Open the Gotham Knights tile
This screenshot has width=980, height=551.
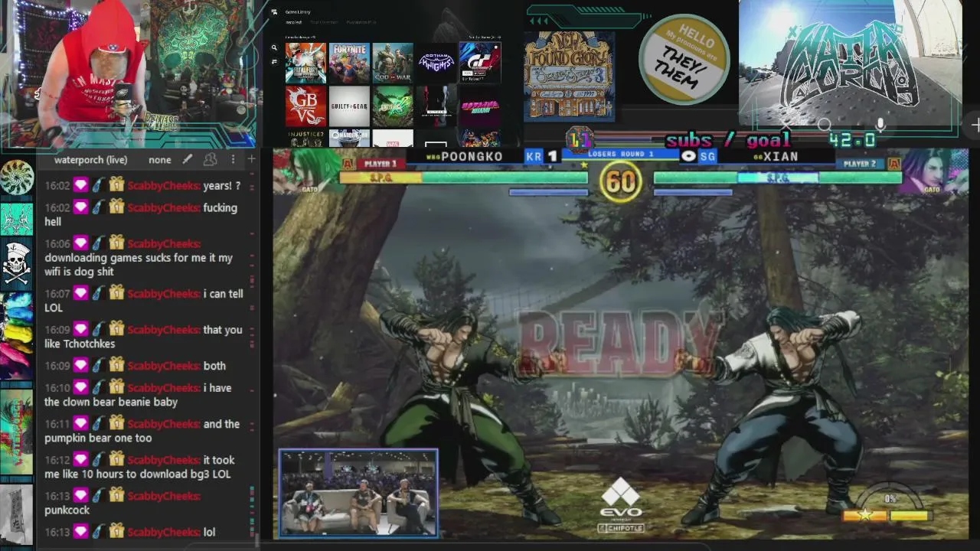point(436,63)
